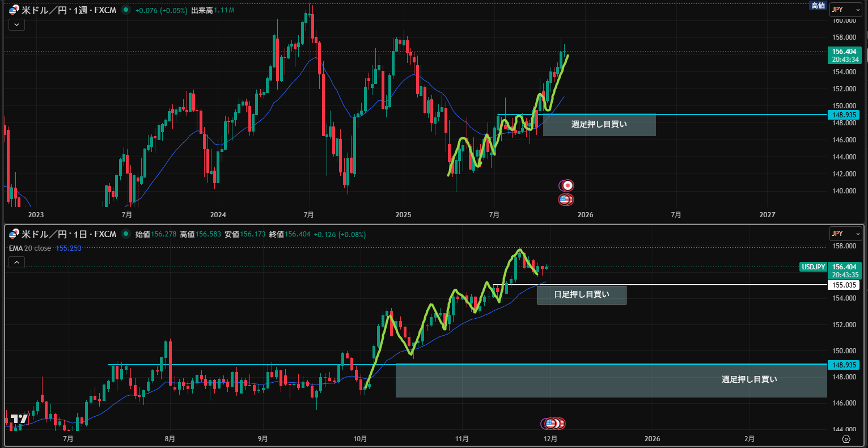
Task: Select the 日足押し目買い rectangle on daily chart
Action: coord(582,295)
